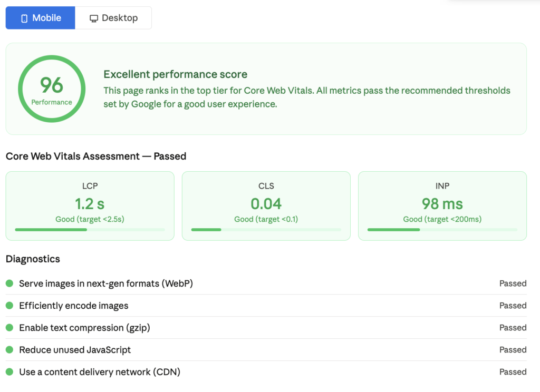Click the monitor icon in the Desktop tab

coord(94,18)
